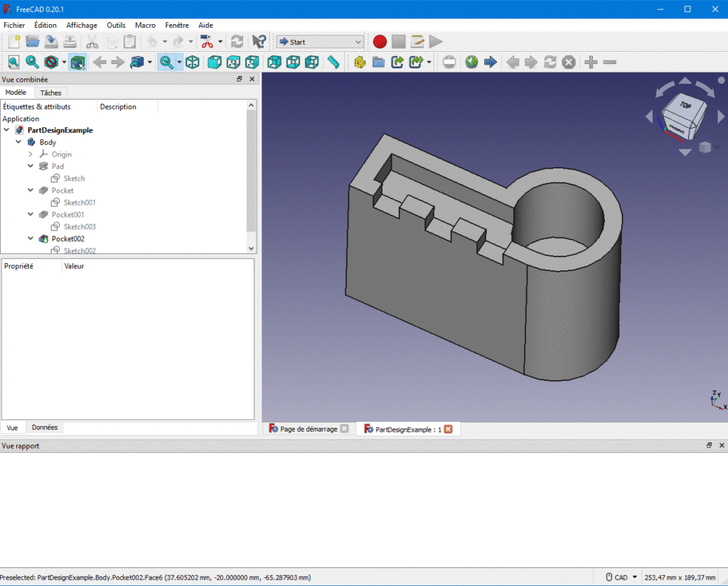Click the highlighted Zoom magnifier icon
728x586 pixels.
[166, 62]
